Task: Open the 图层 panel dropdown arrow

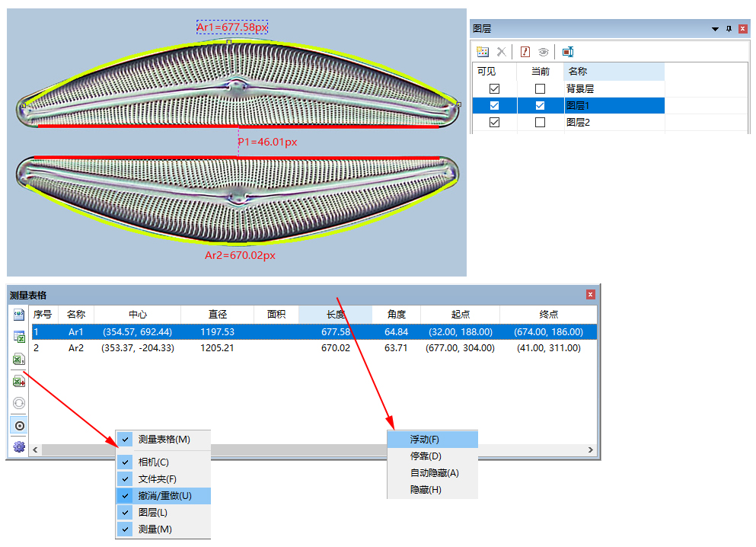Action: point(715,30)
